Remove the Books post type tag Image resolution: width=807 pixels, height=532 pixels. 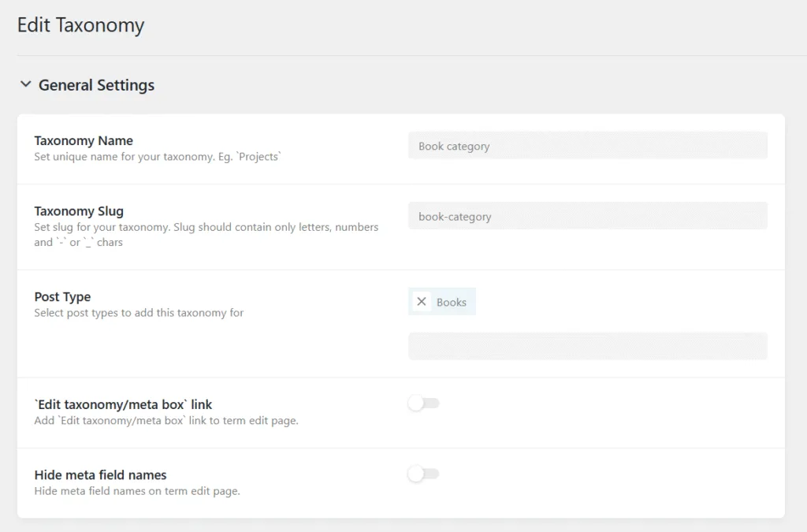tap(422, 302)
